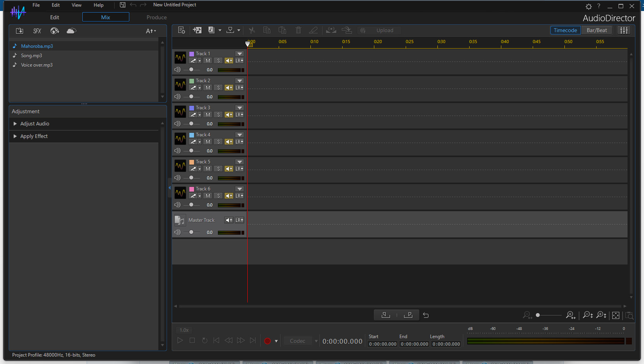The image size is (644, 364).
Task: Open the audio mixer panel icon
Action: point(624,30)
